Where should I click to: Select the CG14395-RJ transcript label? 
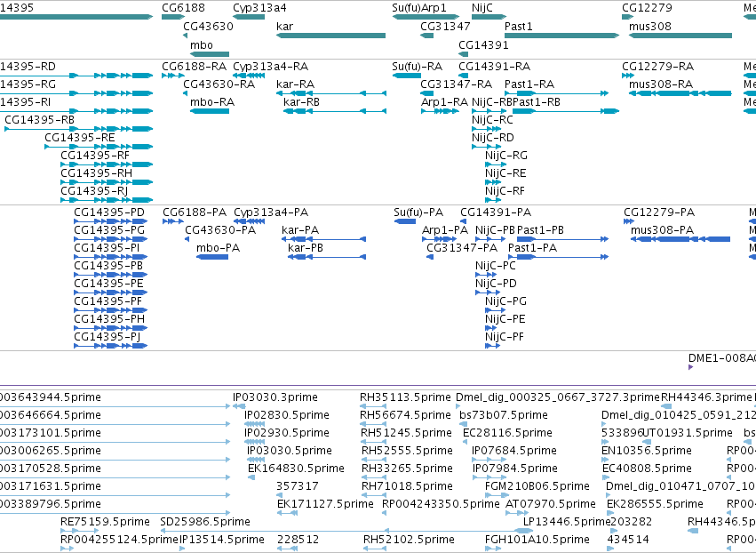(x=94, y=191)
